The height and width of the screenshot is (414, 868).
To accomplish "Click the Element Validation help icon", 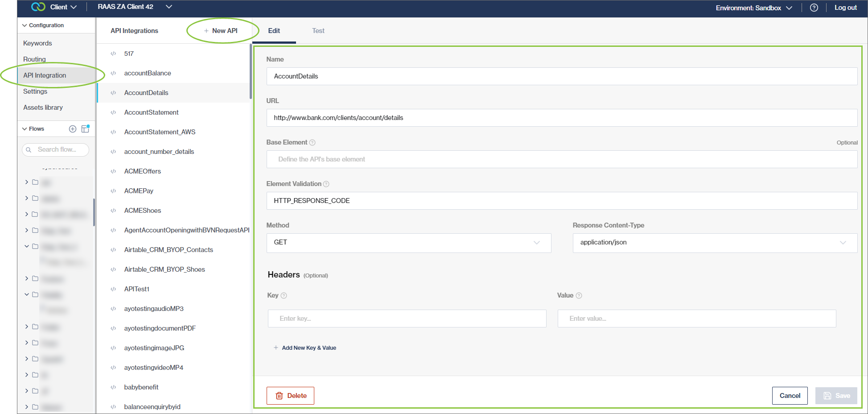I will (x=326, y=184).
